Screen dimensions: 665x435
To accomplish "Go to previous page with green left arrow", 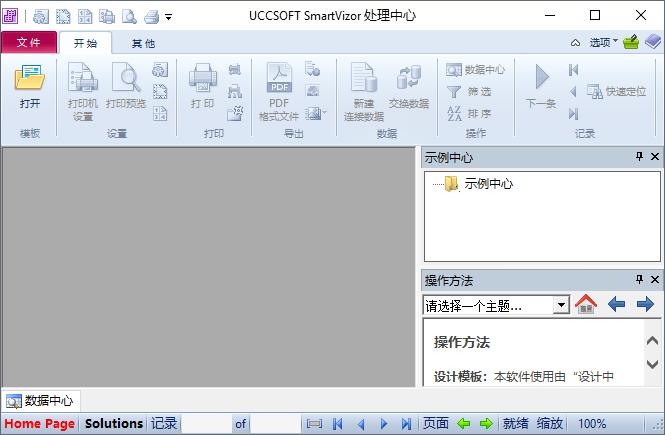I will coord(464,423).
